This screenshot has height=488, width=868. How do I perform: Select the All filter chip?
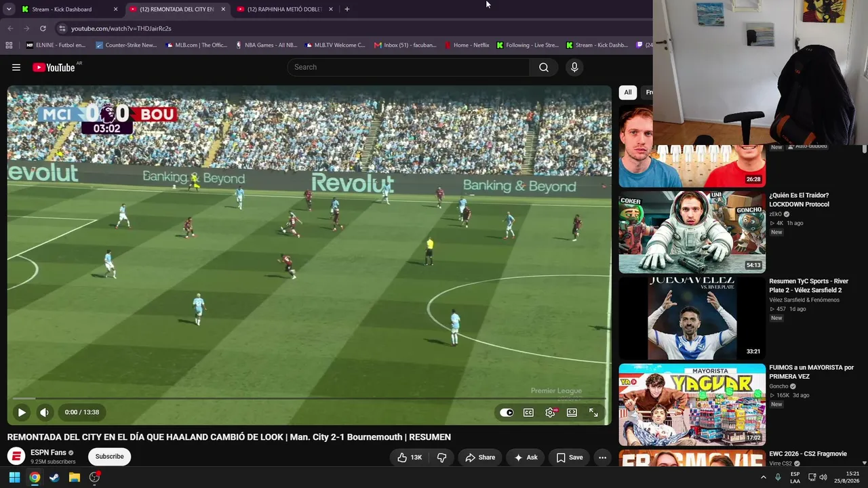click(x=628, y=92)
